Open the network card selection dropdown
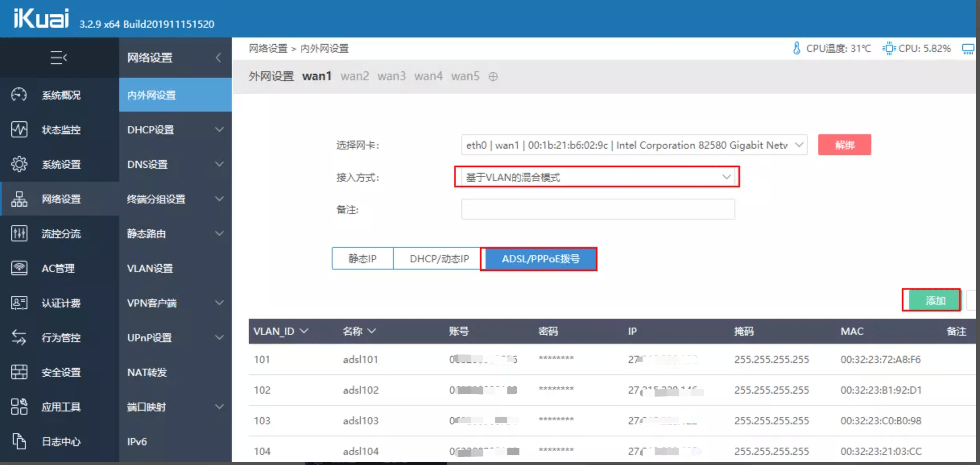This screenshot has height=465, width=980. [634, 145]
